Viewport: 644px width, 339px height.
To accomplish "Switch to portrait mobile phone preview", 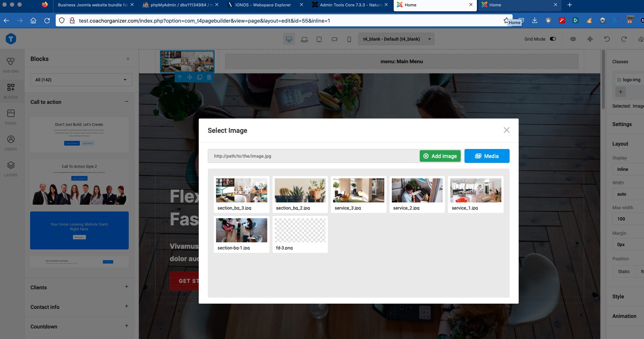I will [349, 39].
